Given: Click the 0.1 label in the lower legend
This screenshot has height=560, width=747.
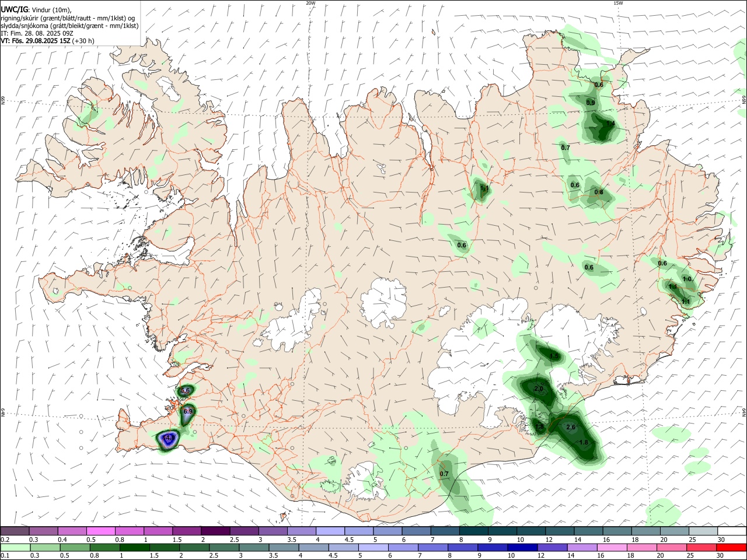Looking at the screenshot, I should (x=5, y=556).
